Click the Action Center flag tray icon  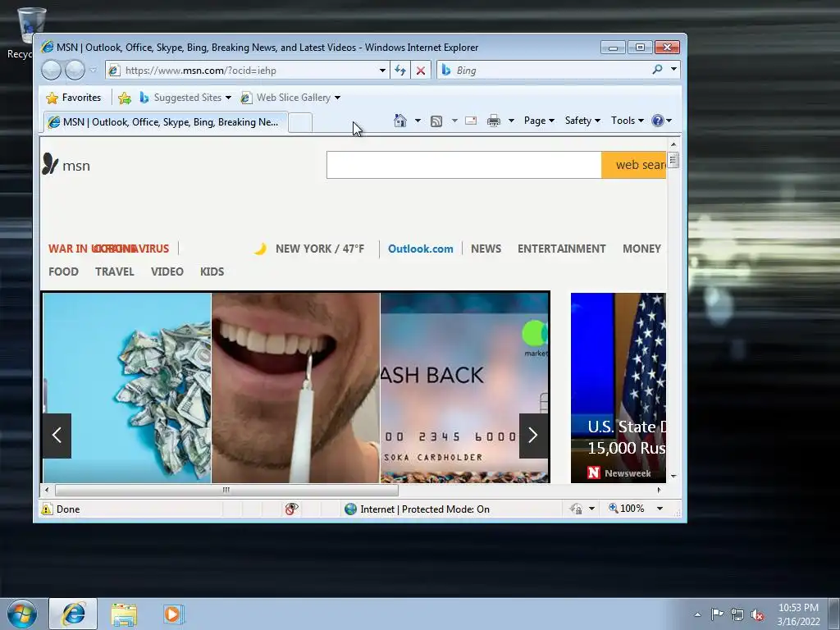(x=717, y=614)
